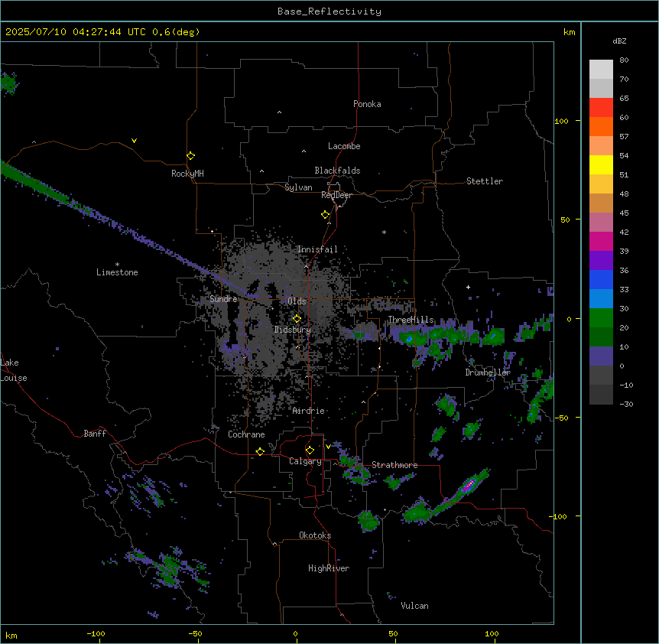This screenshot has width=659, height=644.
Task: Select the yellow diamond between Olds and Didsbury
Action: (297, 319)
